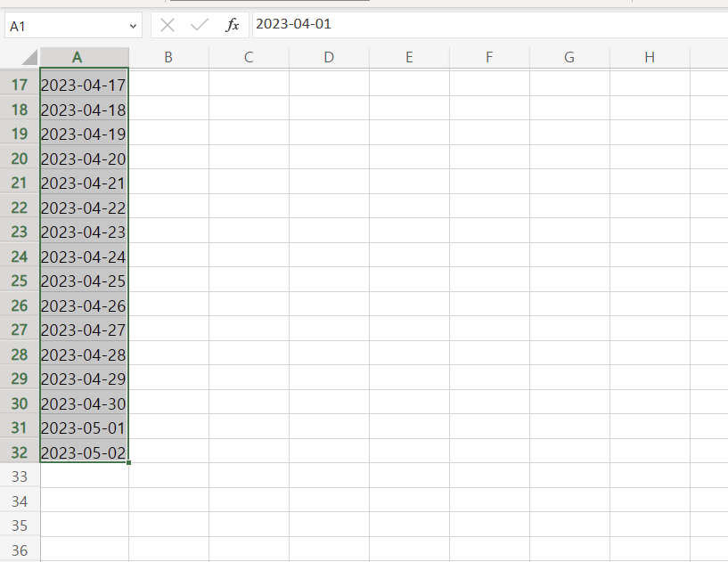
Task: Click the cell containing 2023-04-28
Action: [x=84, y=354]
